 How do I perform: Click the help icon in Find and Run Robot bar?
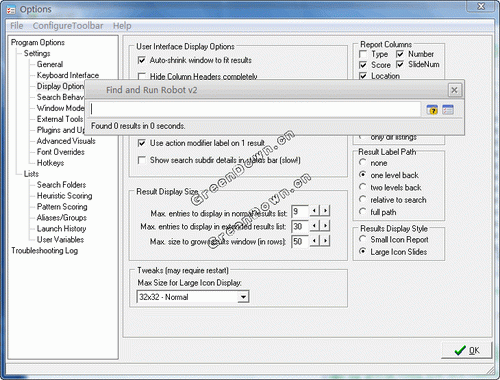432,110
